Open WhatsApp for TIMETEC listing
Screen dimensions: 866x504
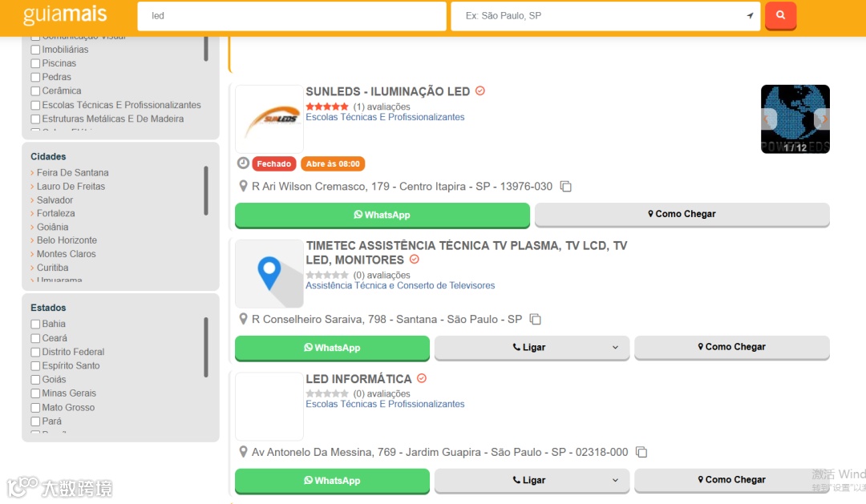(x=332, y=348)
